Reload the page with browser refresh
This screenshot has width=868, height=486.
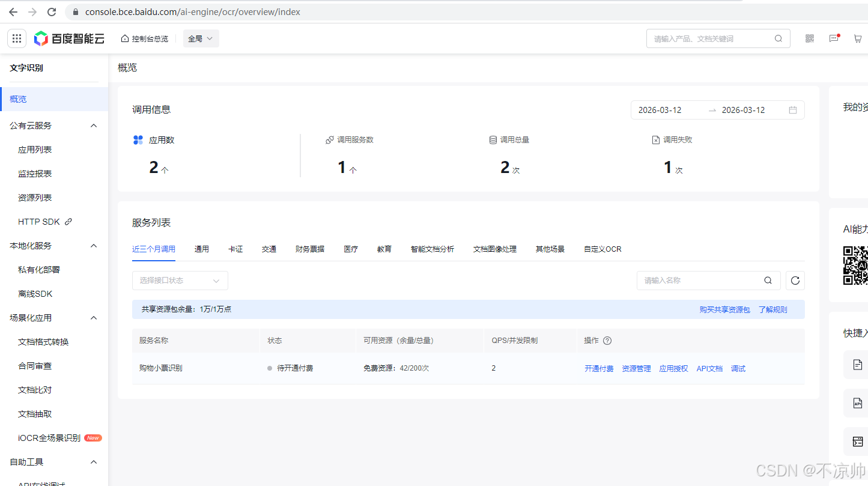(x=52, y=12)
